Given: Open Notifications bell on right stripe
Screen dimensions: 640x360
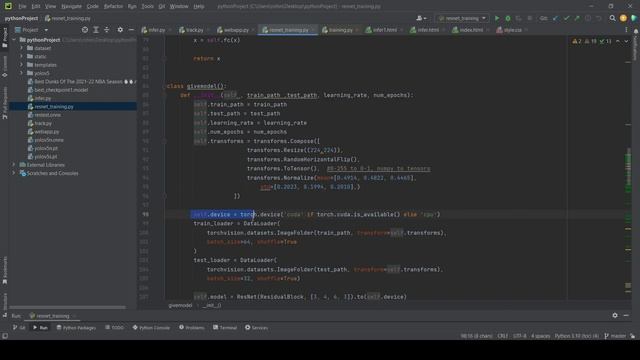Looking at the screenshot, I should coord(636,31).
